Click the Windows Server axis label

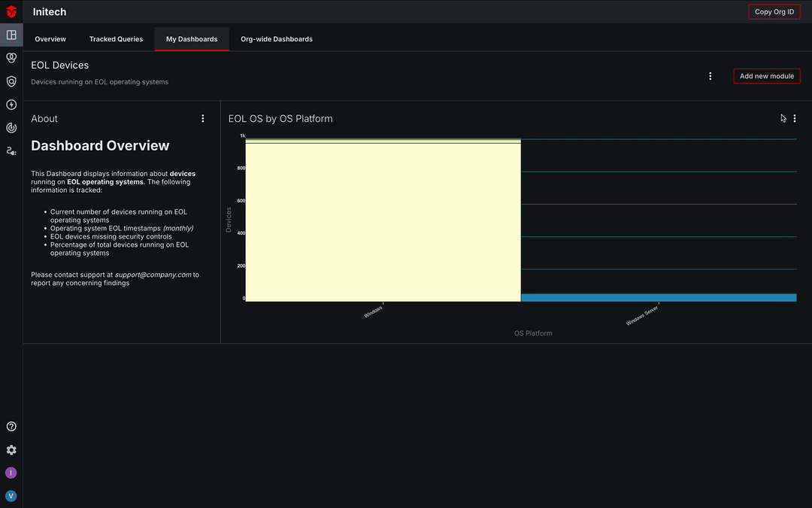642,315
